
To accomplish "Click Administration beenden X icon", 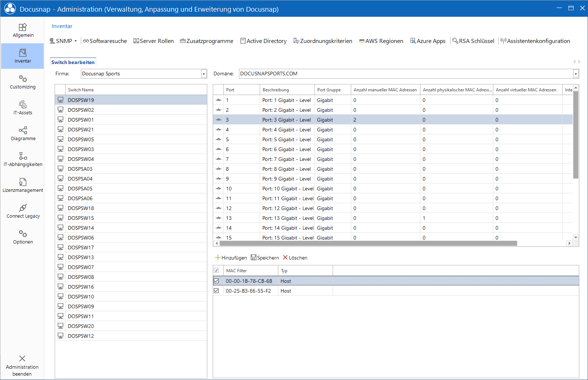I will [22, 359].
